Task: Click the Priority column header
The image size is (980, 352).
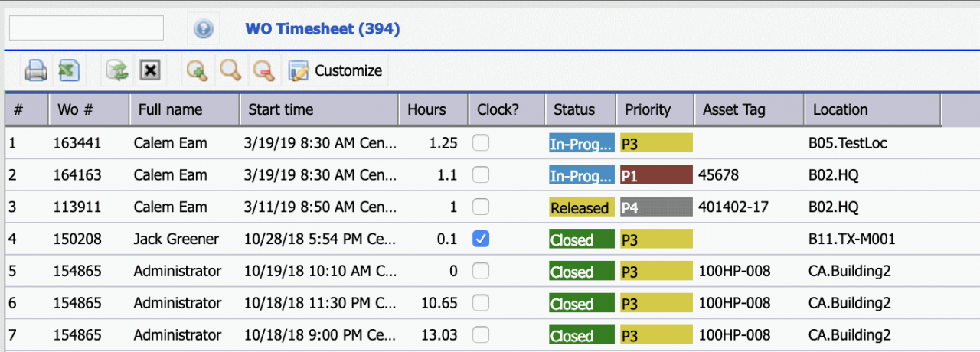Action: [648, 109]
